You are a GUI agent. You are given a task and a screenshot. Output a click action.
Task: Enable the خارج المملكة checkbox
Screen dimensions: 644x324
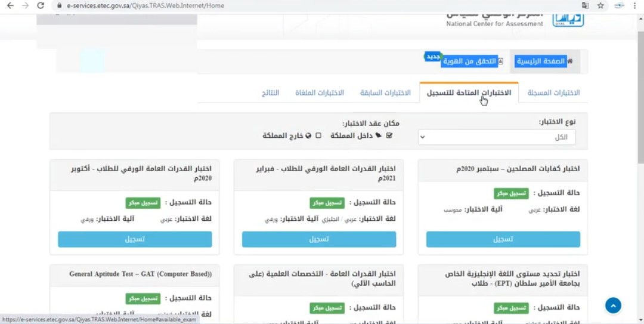pos(318,135)
